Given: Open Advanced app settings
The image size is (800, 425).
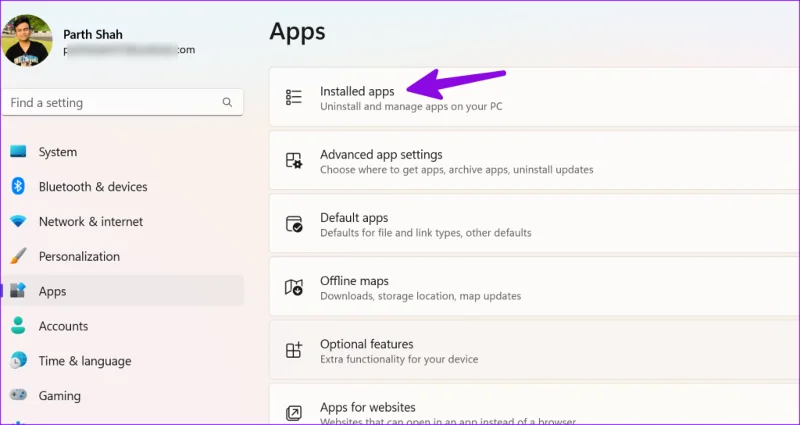Looking at the screenshot, I should pyautogui.click(x=534, y=160).
